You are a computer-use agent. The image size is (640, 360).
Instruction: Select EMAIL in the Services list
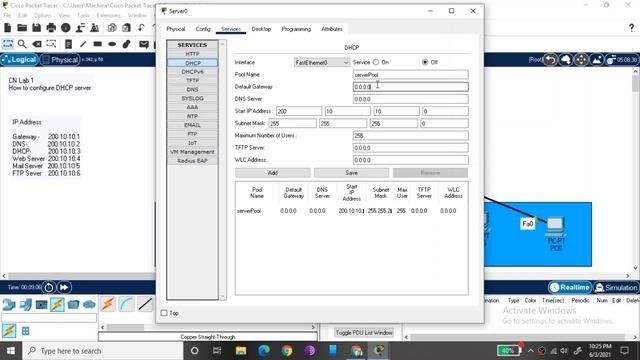click(192, 125)
